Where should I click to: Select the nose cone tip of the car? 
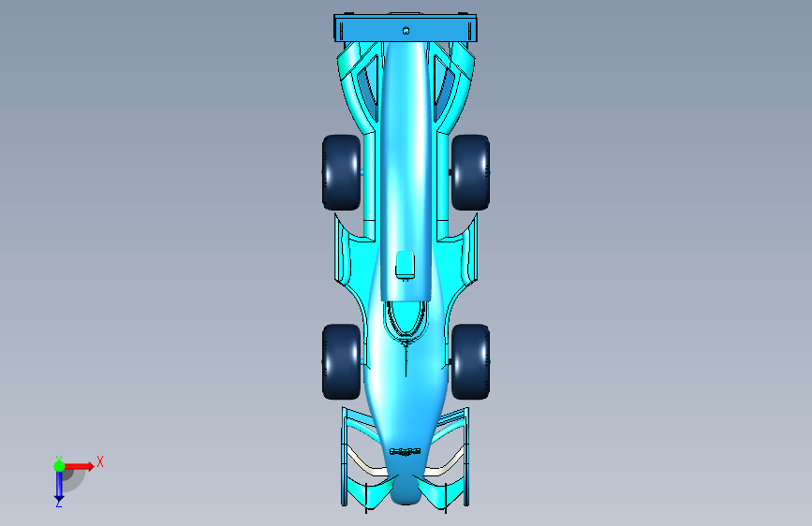406,489
